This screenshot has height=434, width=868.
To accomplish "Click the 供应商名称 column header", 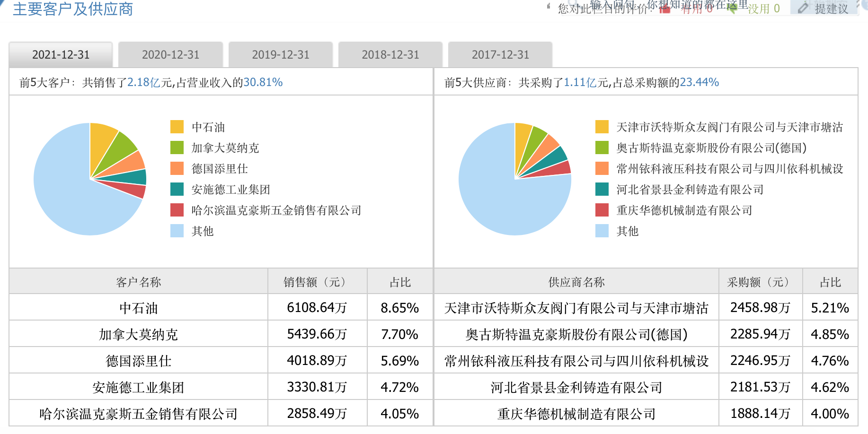I will point(576,282).
